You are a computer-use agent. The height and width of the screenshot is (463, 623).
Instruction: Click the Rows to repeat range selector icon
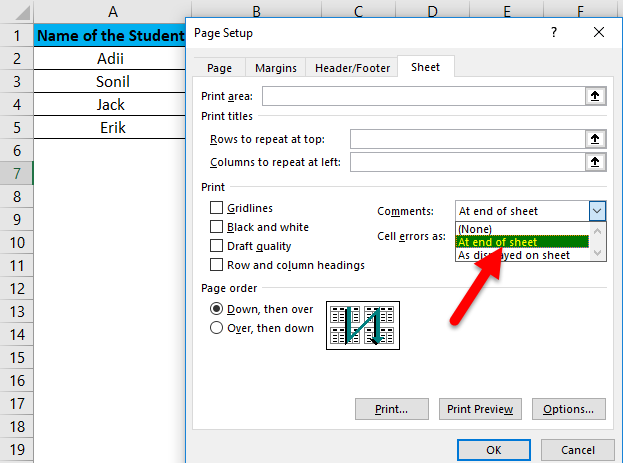click(596, 138)
